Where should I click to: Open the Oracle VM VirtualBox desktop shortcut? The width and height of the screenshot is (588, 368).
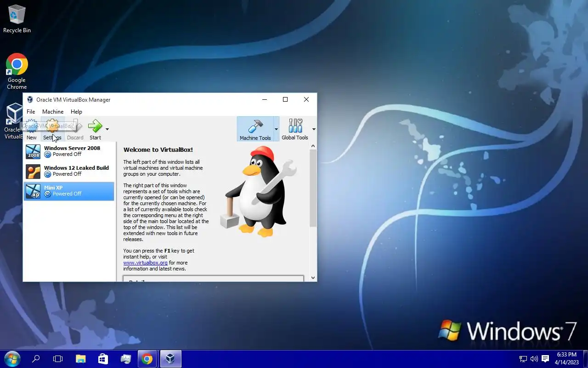[x=14, y=121]
